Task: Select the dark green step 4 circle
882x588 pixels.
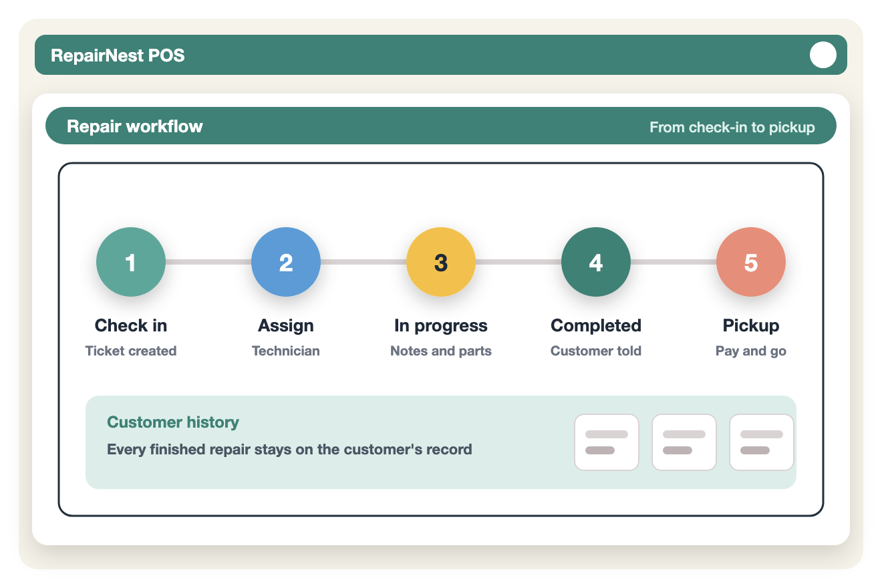Action: pyautogui.click(x=596, y=262)
